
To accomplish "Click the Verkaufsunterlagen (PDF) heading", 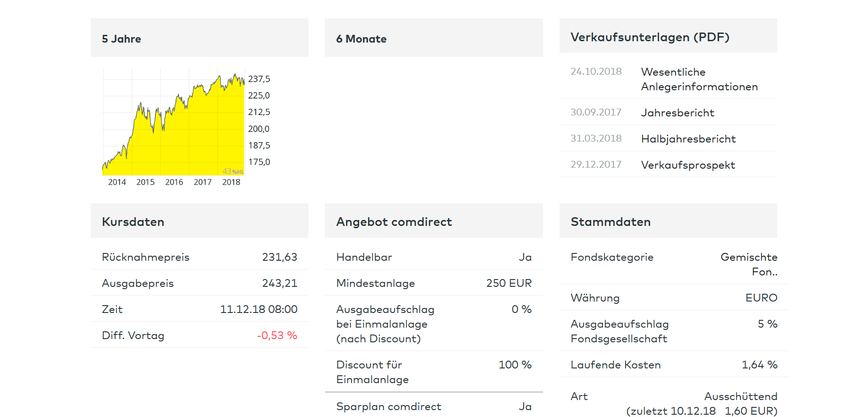I will (x=650, y=37).
